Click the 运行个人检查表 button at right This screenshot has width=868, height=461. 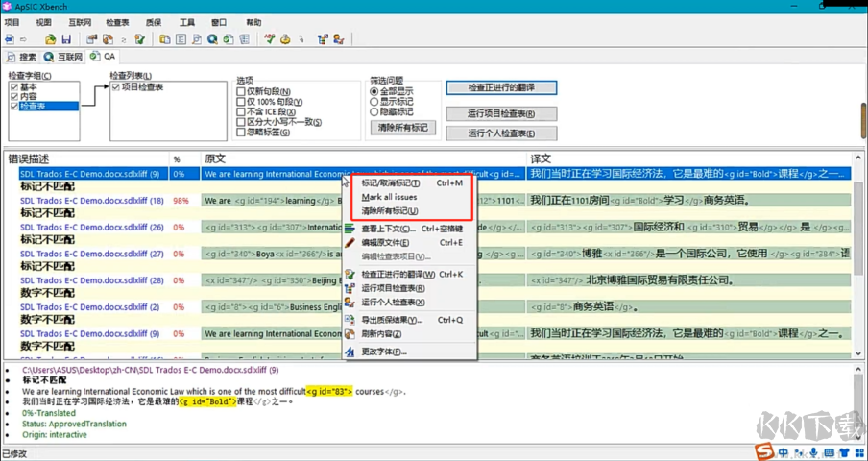[501, 133]
